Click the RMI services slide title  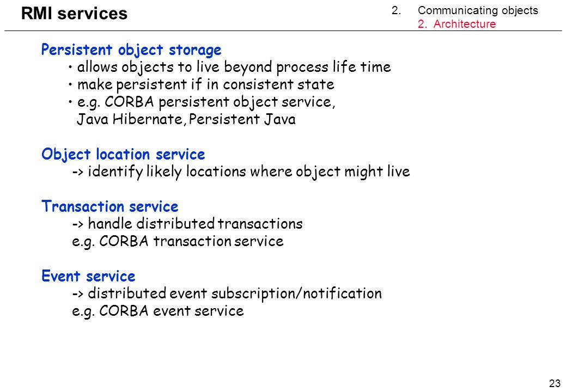tap(74, 14)
